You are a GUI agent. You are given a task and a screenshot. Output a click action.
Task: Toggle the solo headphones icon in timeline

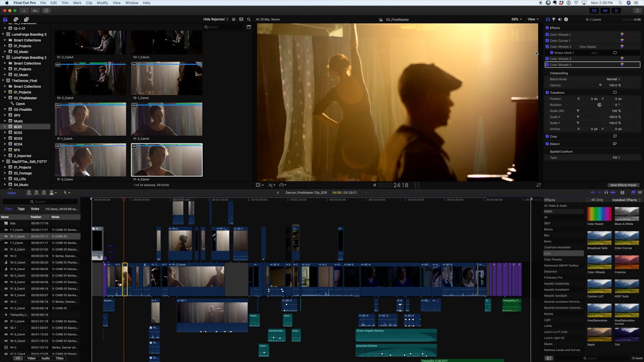tap(606, 193)
